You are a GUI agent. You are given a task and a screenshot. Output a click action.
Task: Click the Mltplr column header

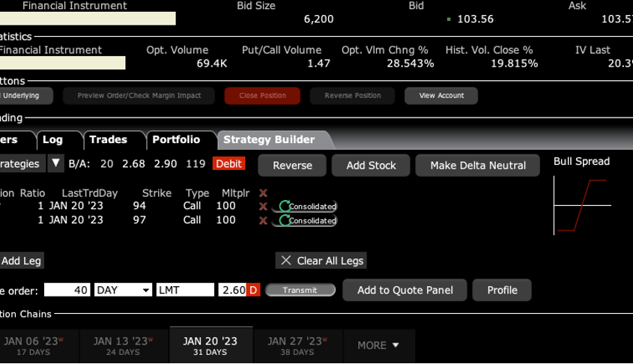click(236, 193)
